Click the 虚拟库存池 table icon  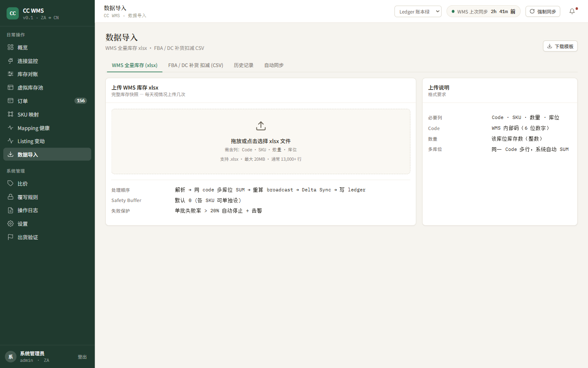point(11,88)
